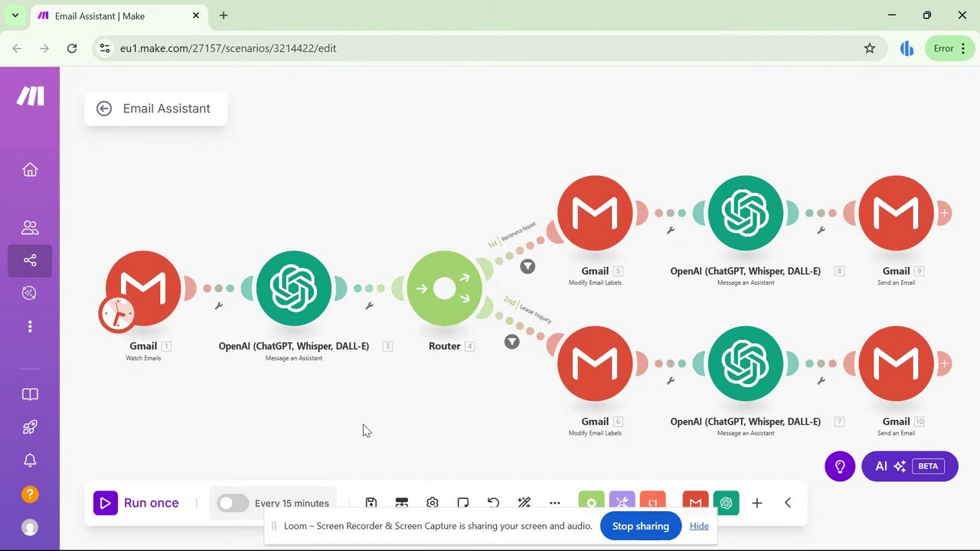Click the Hide link in Loom bar
Image resolution: width=980 pixels, height=551 pixels.
[x=699, y=526]
